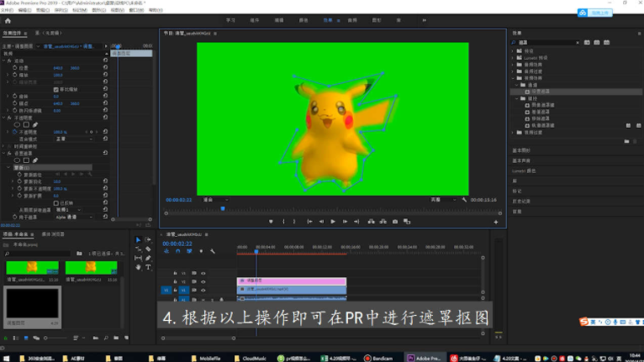Click Go to In point button
The height and width of the screenshot is (362, 644).
pos(309,222)
